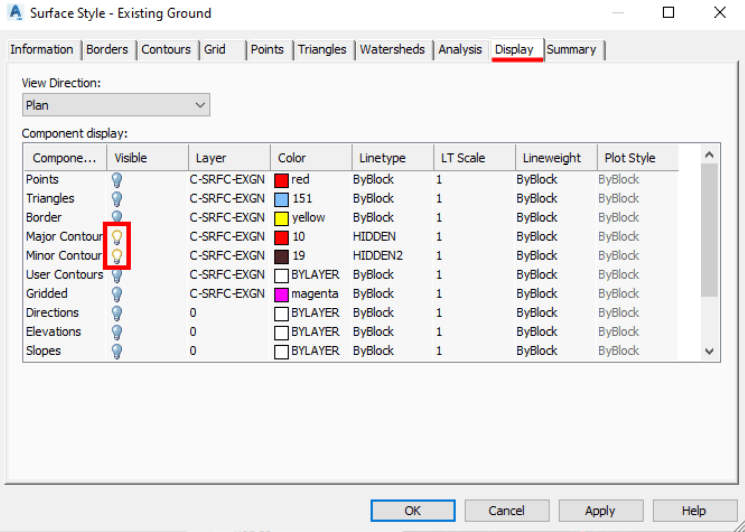Click the Cancel button
Screen dimensions: 745x532
pos(506,511)
